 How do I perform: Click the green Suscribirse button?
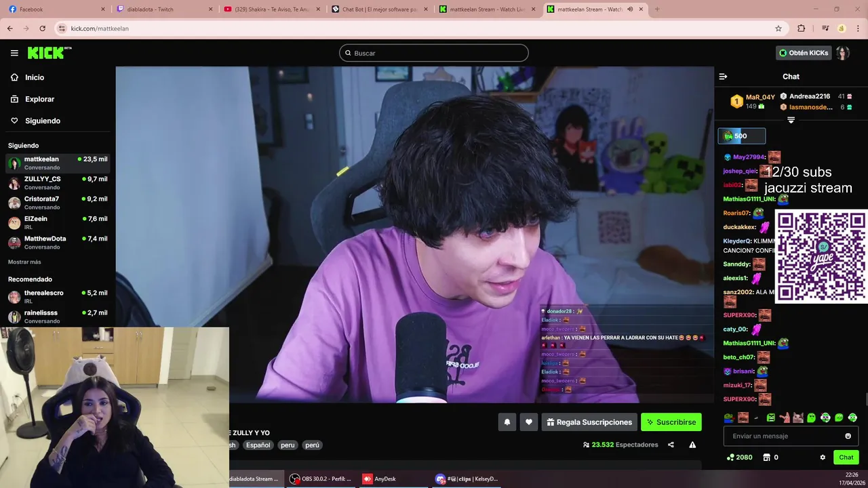click(x=671, y=422)
